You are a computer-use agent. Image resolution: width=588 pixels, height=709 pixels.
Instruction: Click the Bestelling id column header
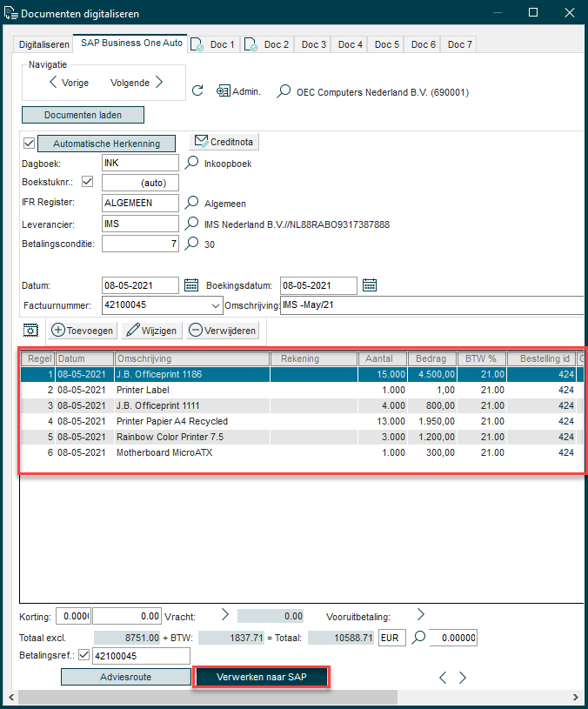pyautogui.click(x=541, y=358)
